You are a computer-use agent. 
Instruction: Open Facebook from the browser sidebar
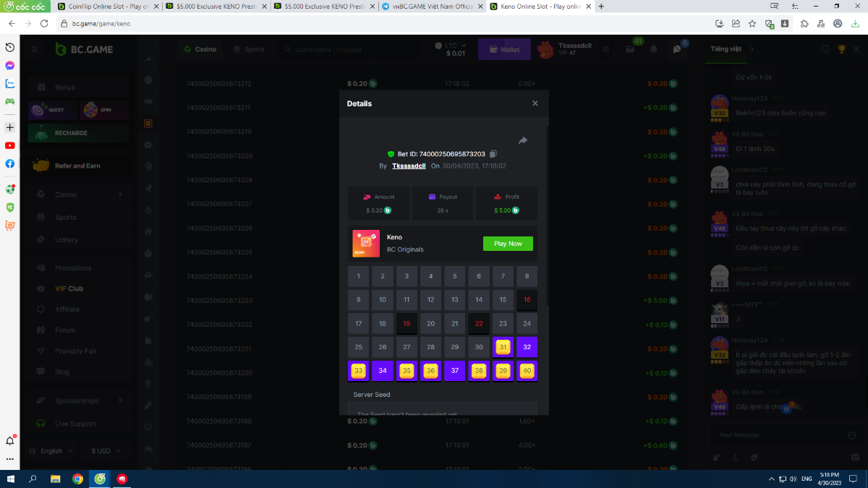coord(10,163)
